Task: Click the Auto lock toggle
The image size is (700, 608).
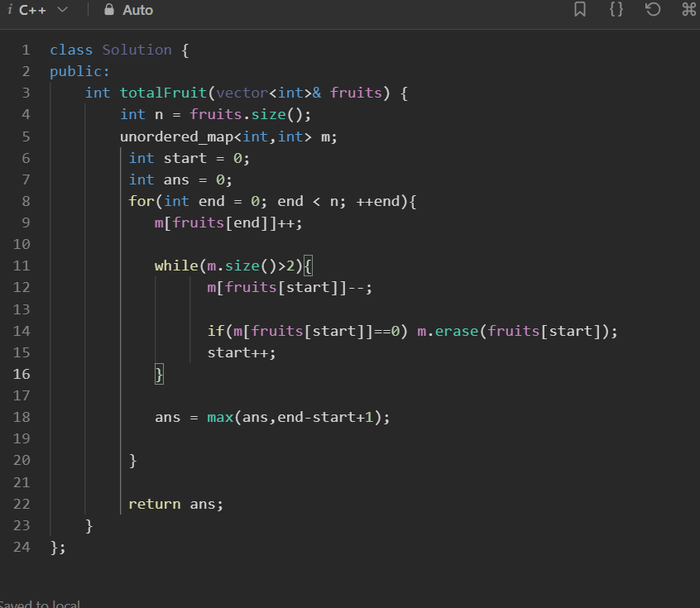Action: tap(128, 10)
